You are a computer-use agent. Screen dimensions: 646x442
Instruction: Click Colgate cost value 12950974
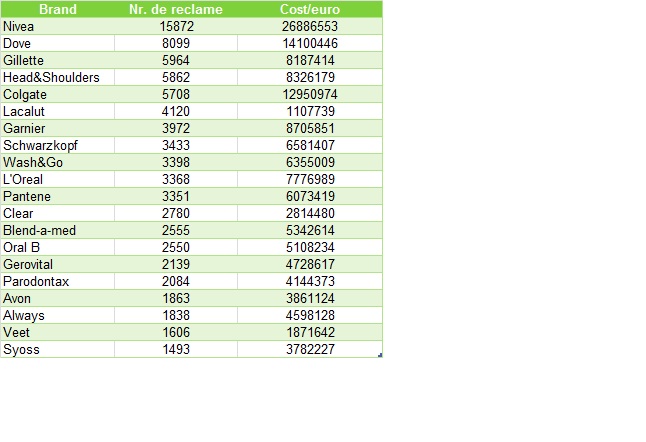[309, 94]
